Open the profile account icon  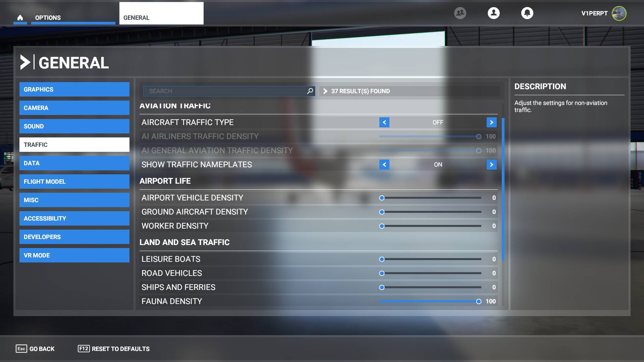(x=493, y=13)
